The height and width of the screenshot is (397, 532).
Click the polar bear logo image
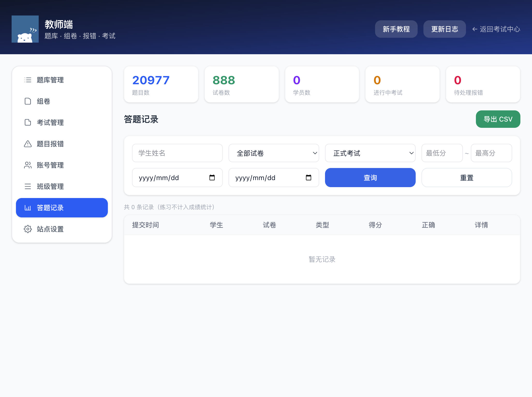(25, 29)
